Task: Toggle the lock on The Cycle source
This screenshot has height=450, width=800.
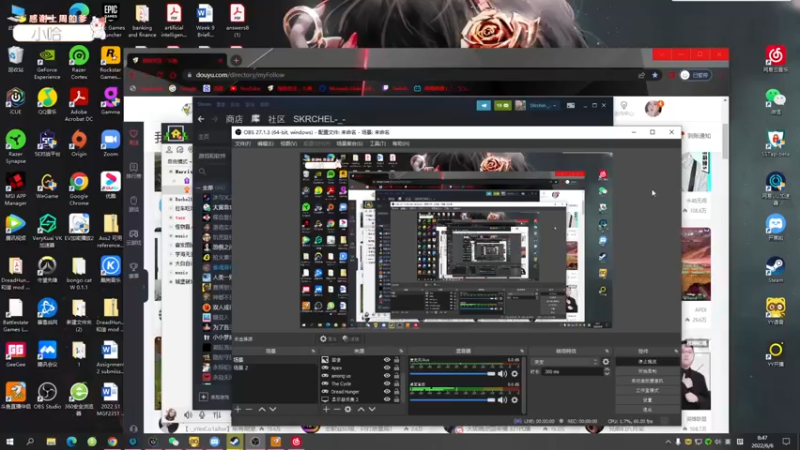Action: tap(396, 384)
